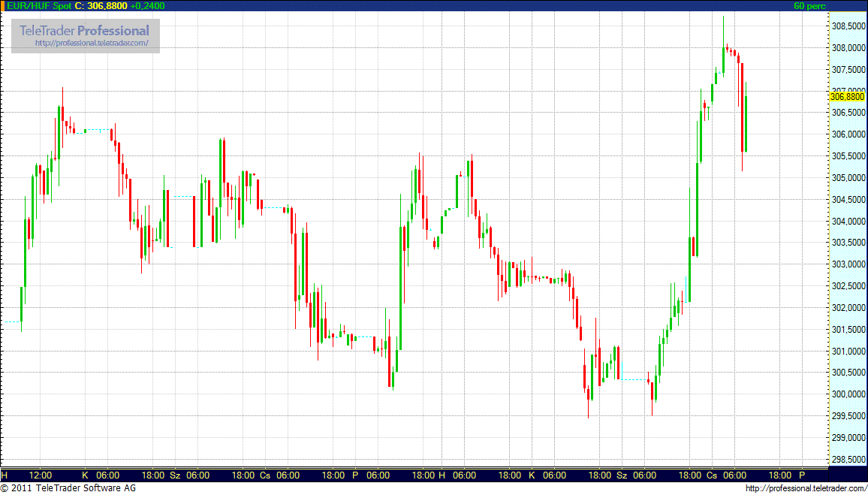Click the EUR/HUF Spot chart title
Viewport: 868px width, 495px height.
pos(38,5)
